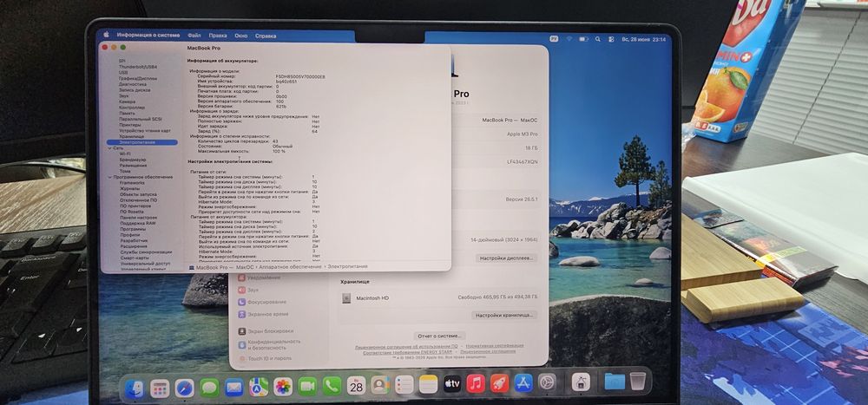This screenshot has height=405, width=868.
Task: Open Maps app in the Dock
Action: 259,387
